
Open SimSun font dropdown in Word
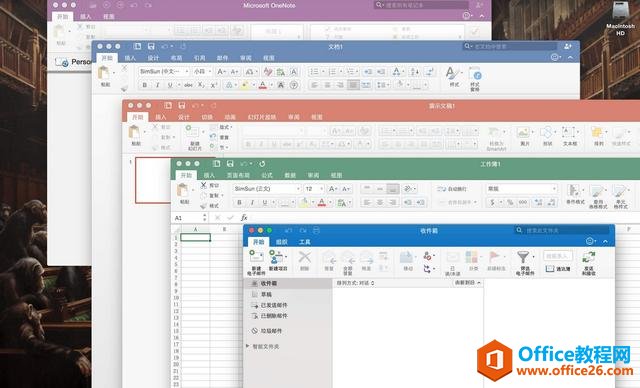pos(187,71)
